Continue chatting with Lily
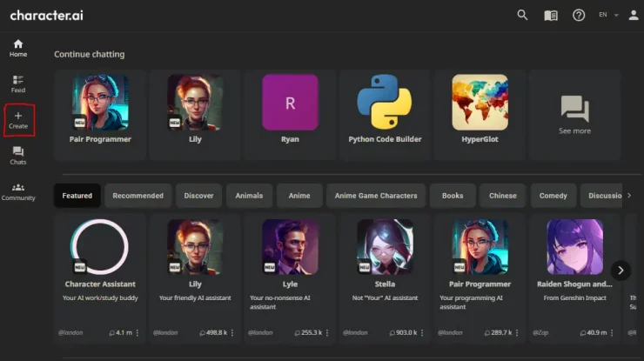This screenshot has height=361, width=644. coord(195,115)
